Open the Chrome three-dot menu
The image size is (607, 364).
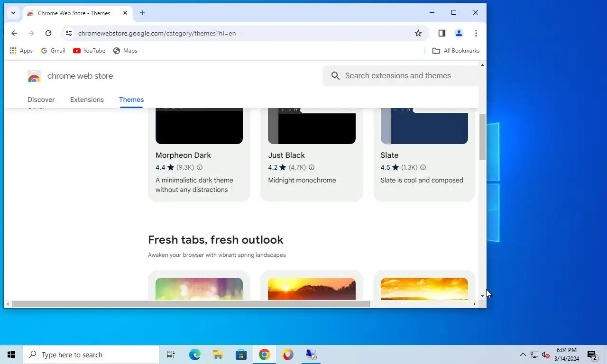(476, 33)
